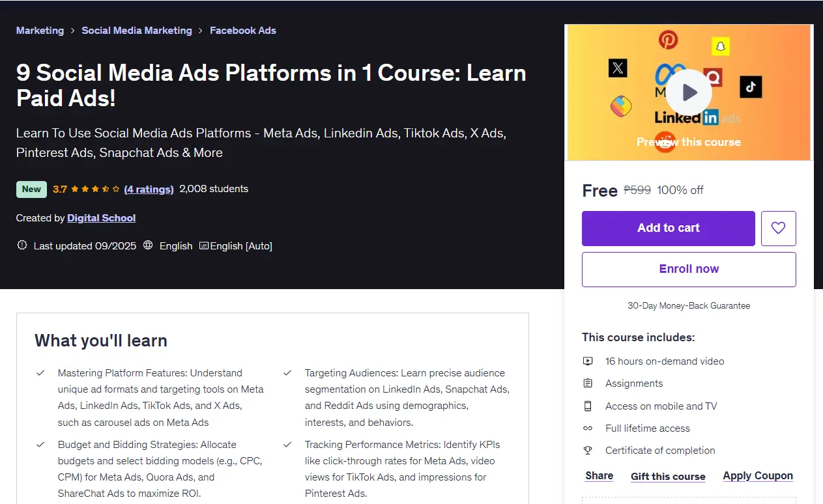
Task: Click the on-demand video icon
Action: [x=588, y=361]
